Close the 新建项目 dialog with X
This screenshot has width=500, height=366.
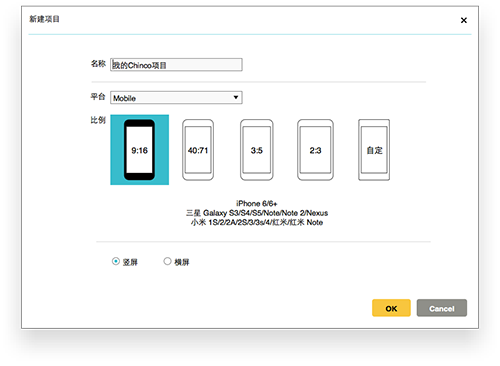[x=464, y=20]
